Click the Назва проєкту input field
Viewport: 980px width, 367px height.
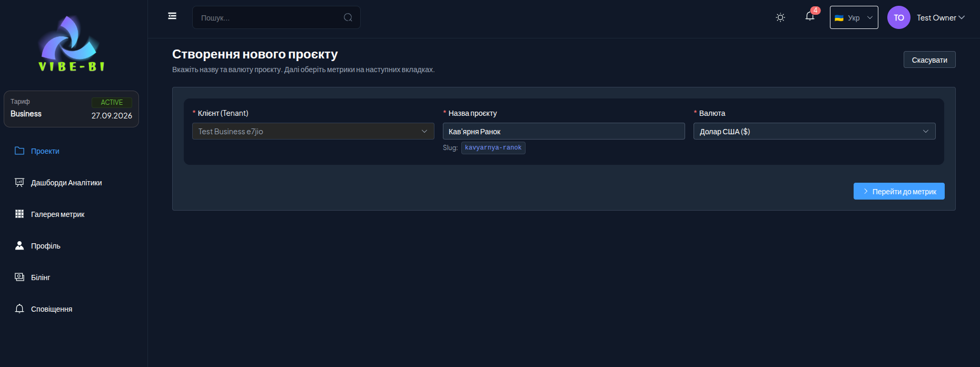click(x=564, y=131)
